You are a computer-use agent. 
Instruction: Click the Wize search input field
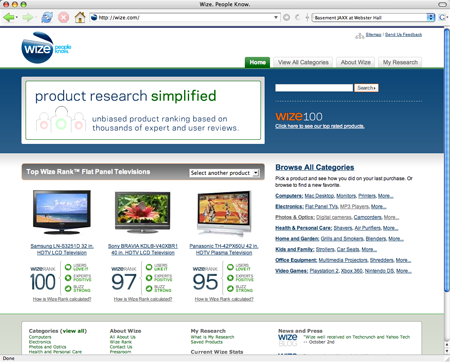[314, 88]
